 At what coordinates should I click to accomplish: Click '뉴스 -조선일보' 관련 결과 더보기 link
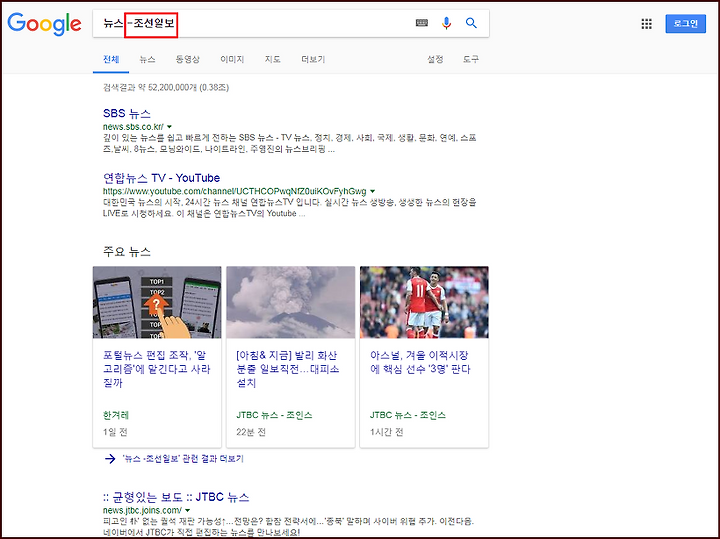[x=183, y=459]
